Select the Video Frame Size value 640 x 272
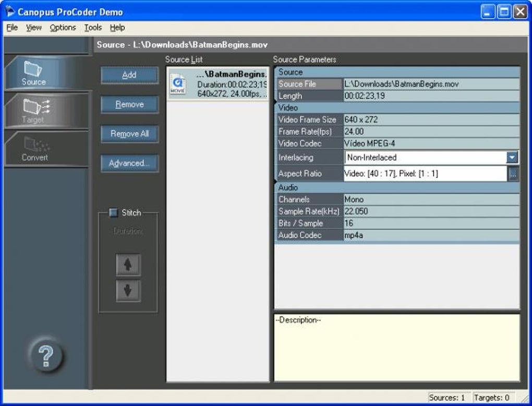This screenshot has height=406, width=532. click(x=431, y=120)
